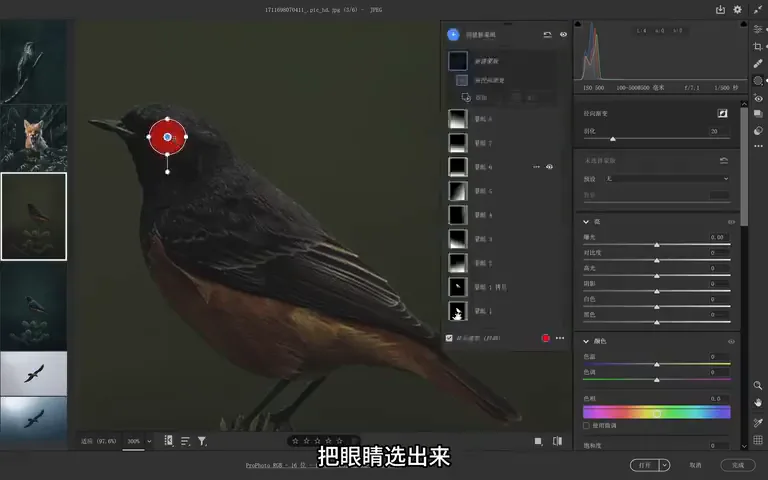
Task: Open the filmstrip filter funnel icon
Action: pos(202,441)
